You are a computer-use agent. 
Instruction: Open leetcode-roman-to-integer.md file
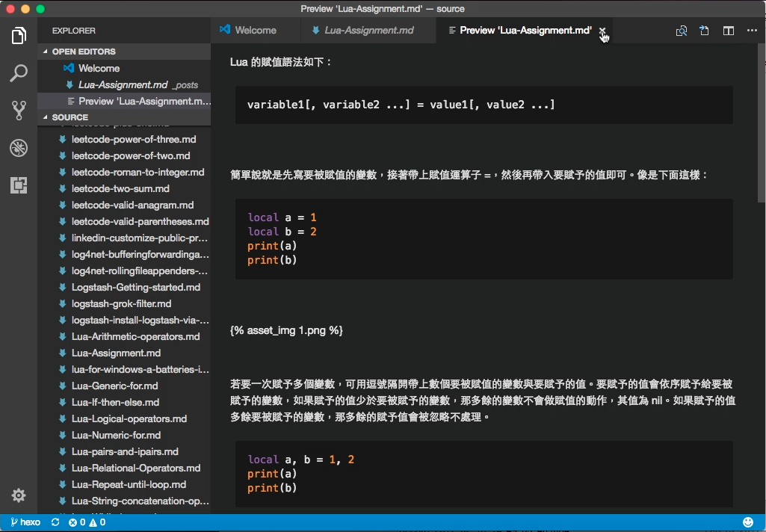124,172
